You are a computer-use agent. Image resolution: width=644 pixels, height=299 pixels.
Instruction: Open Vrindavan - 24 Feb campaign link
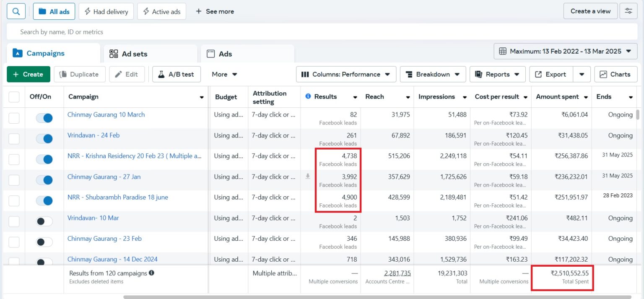[x=93, y=135]
